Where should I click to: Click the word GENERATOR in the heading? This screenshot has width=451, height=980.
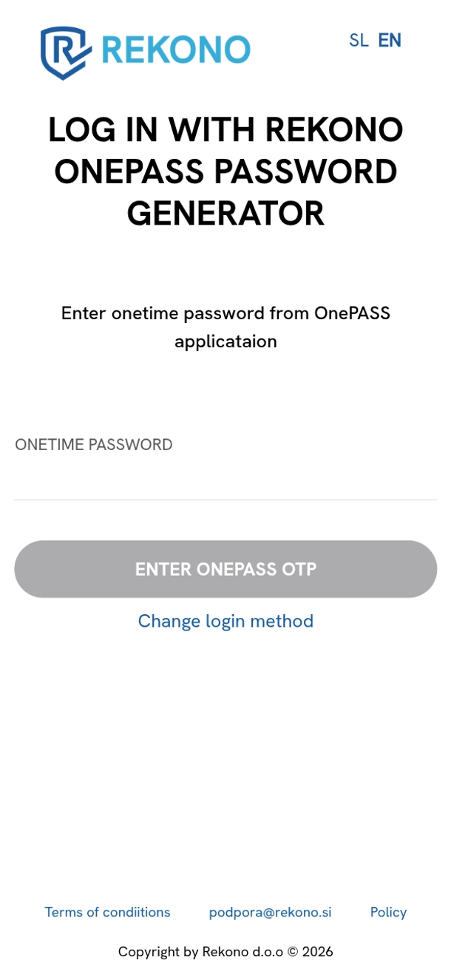click(x=225, y=214)
